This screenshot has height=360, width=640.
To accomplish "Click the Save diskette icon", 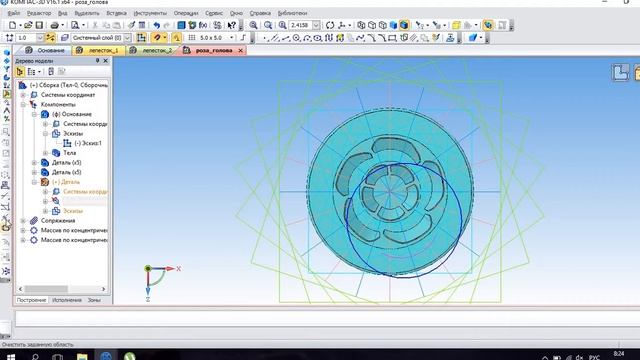I will pos(39,25).
